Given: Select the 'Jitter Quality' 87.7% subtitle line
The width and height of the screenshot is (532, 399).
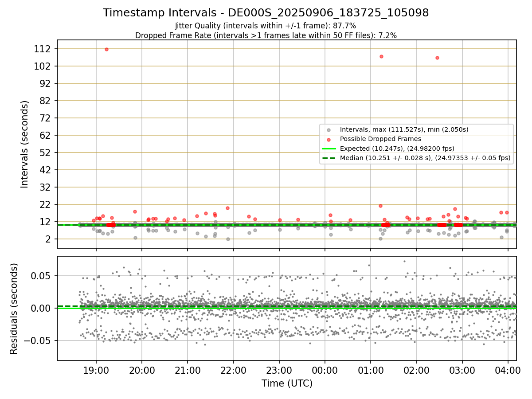Looking at the screenshot, I should coord(266,26).
